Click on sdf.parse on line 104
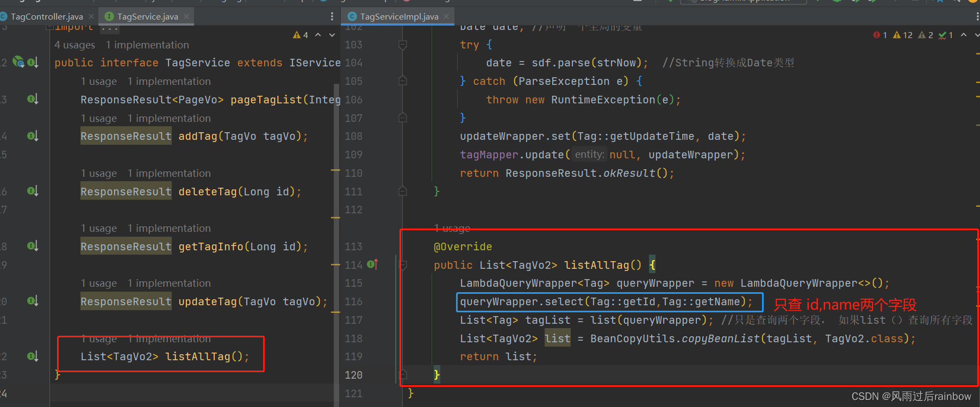Image resolution: width=980 pixels, height=407 pixels. pyautogui.click(x=561, y=63)
